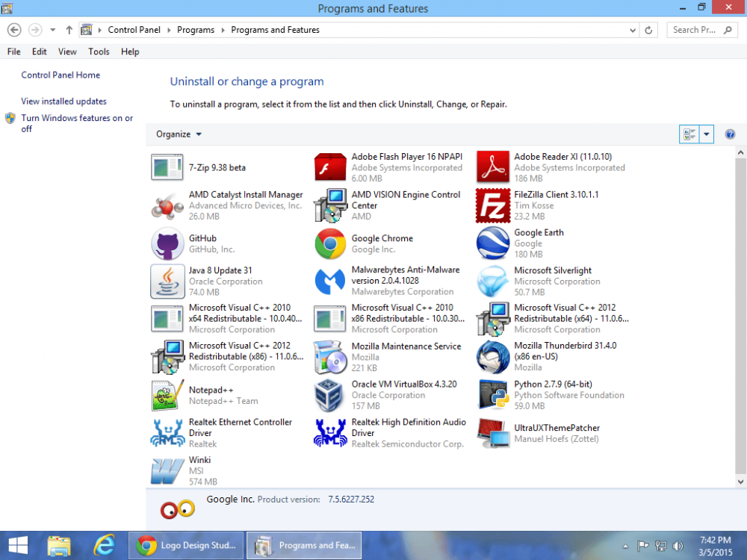The height and width of the screenshot is (560, 747).
Task: Click the list scrollbar up arrow
Action: (x=740, y=152)
